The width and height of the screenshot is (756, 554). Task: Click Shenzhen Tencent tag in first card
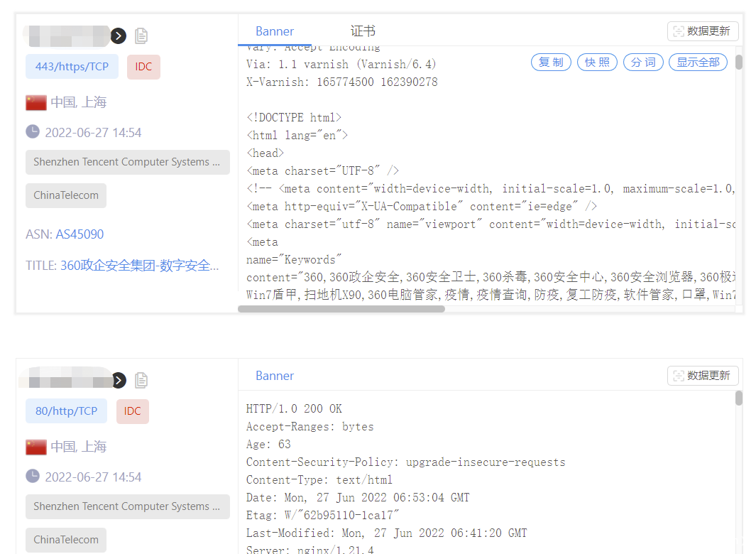pos(128,162)
